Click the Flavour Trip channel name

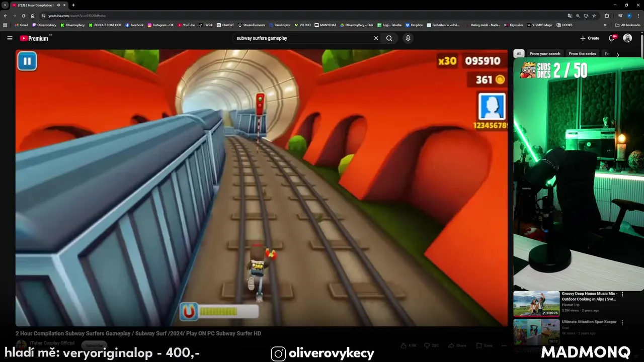point(571,305)
